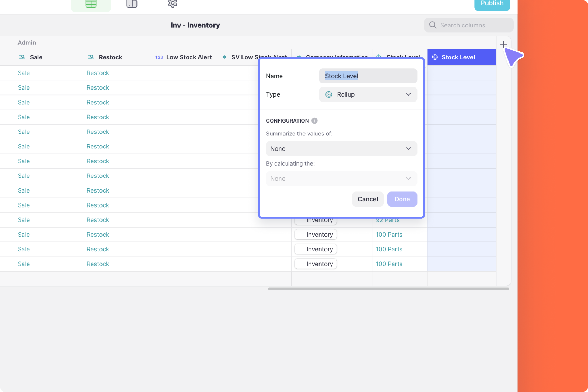The height and width of the screenshot is (392, 588).
Task: Click the 123 number icon on Low Stock Alert
Action: pyautogui.click(x=159, y=57)
